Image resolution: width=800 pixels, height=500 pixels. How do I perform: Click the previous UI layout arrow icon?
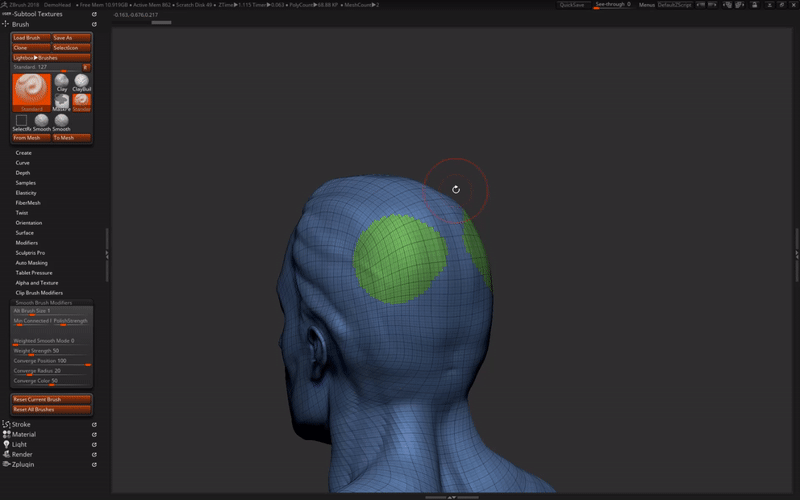tap(728, 5)
